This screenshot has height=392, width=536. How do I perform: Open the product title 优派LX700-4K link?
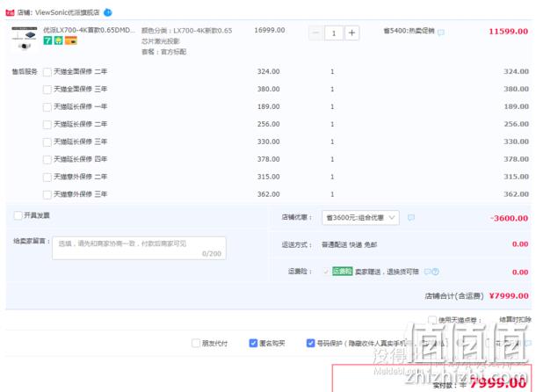tap(89, 30)
